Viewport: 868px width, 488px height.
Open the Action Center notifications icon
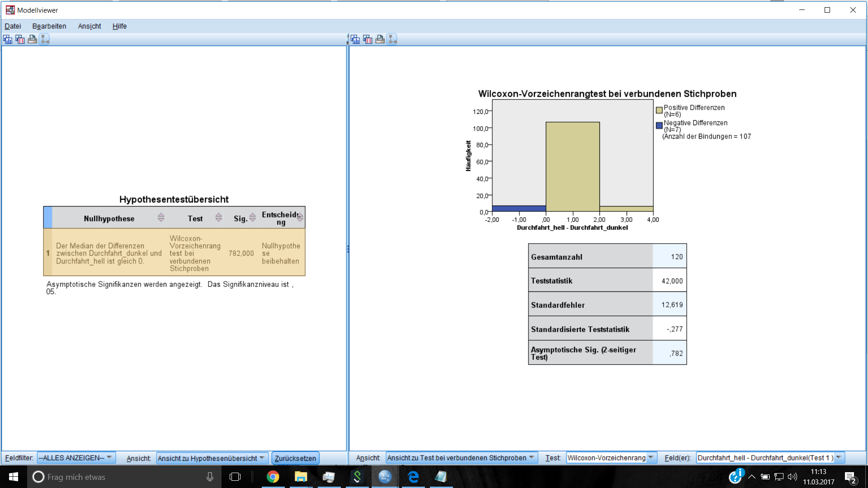tap(850, 477)
